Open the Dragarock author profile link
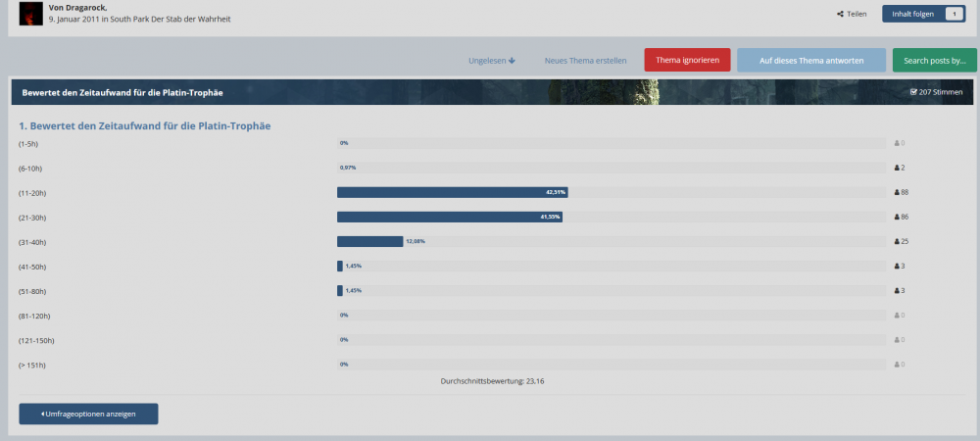The height and width of the screenshot is (441, 980). pos(82,7)
